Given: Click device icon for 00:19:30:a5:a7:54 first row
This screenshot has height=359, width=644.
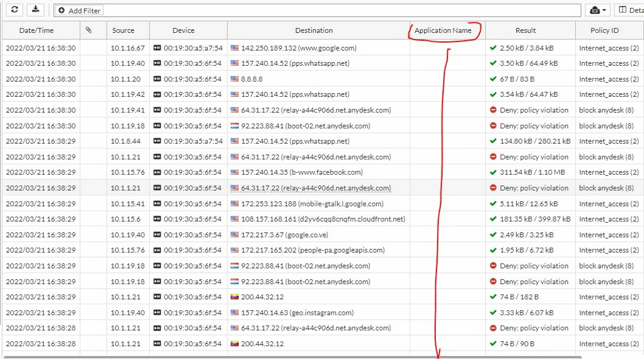Looking at the screenshot, I should pyautogui.click(x=157, y=47).
